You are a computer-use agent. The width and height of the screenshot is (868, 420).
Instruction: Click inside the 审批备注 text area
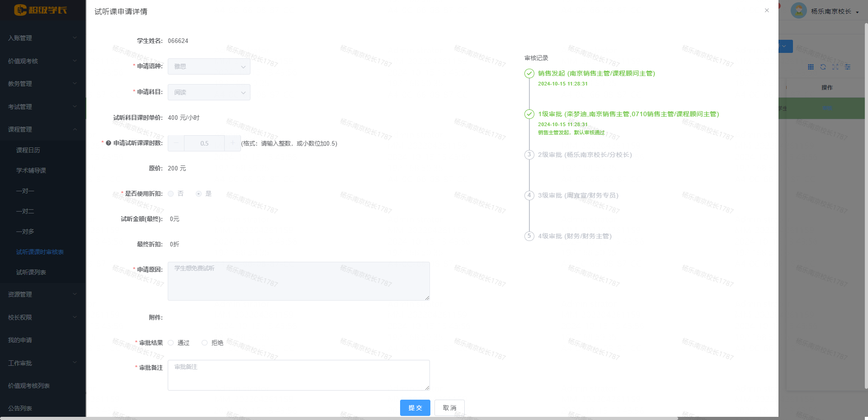pyautogui.click(x=298, y=375)
